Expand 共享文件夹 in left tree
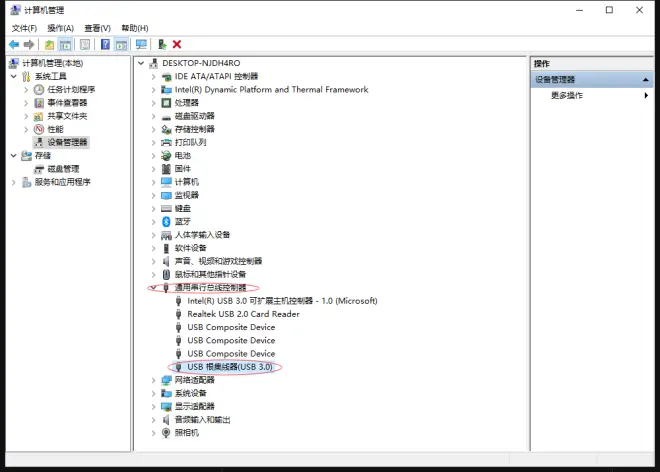 coord(26,116)
